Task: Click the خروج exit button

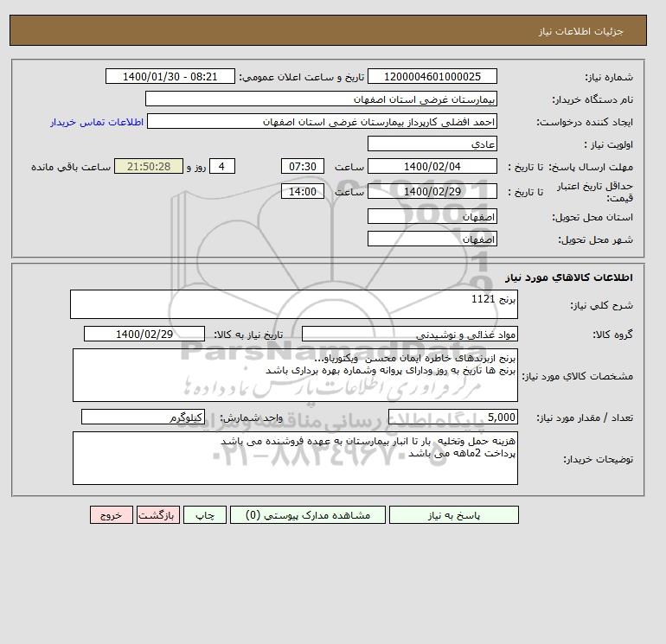Action: tap(112, 515)
